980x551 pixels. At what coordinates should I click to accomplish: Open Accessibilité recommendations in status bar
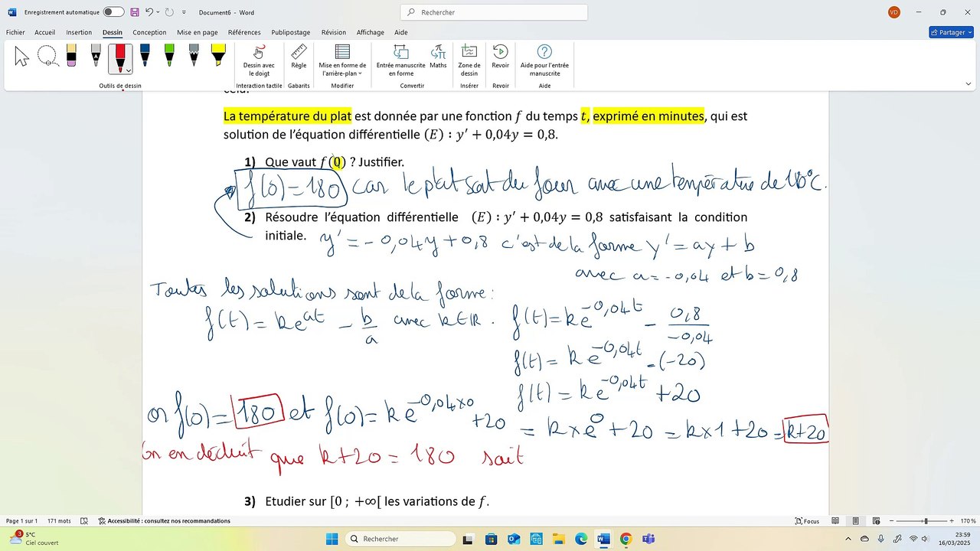(164, 521)
